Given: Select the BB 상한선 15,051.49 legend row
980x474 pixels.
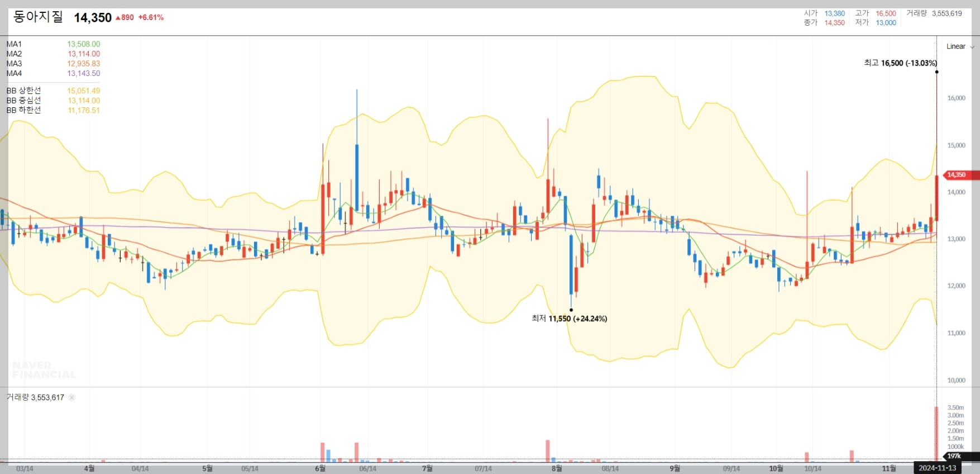Looking at the screenshot, I should [53, 91].
